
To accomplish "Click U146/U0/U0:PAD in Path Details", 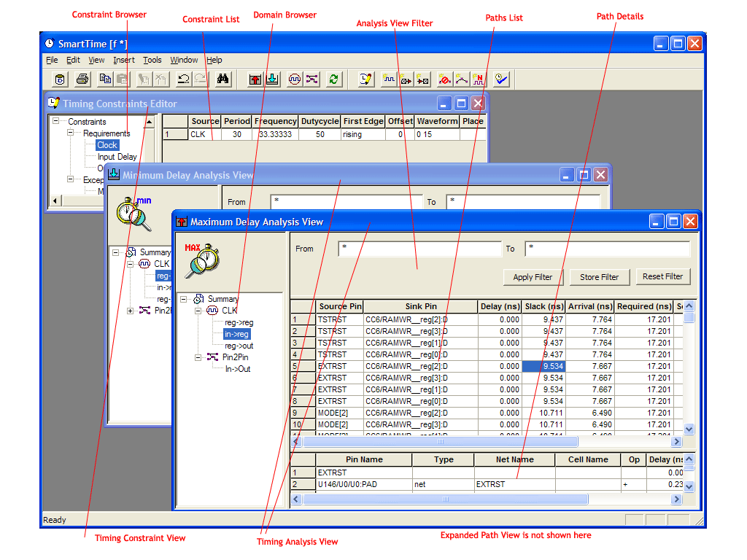I will pos(363,484).
